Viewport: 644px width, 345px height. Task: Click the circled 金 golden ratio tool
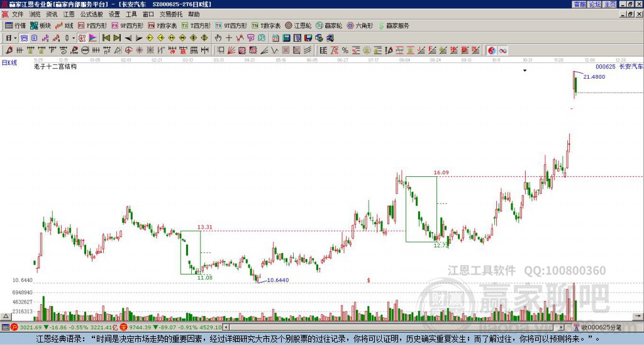[367, 50]
